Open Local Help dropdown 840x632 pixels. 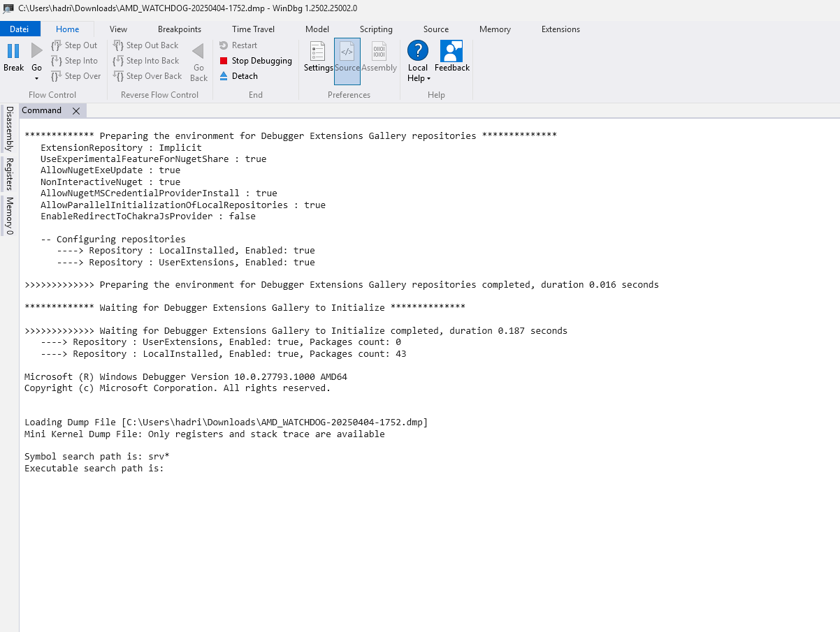tap(418, 61)
